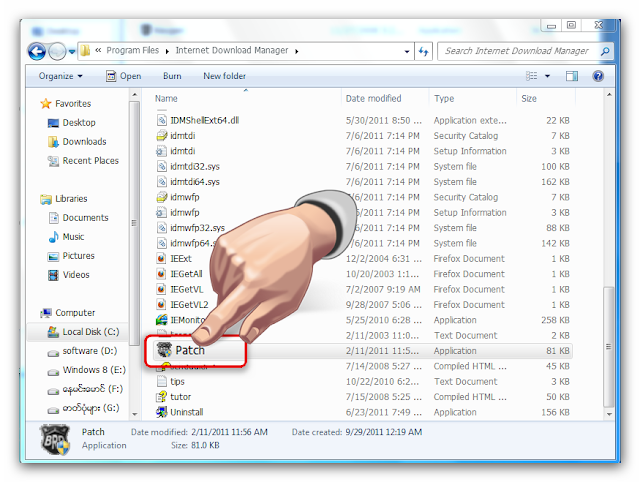Open the view options dropdown arrow
640x482 pixels.
[x=547, y=76]
